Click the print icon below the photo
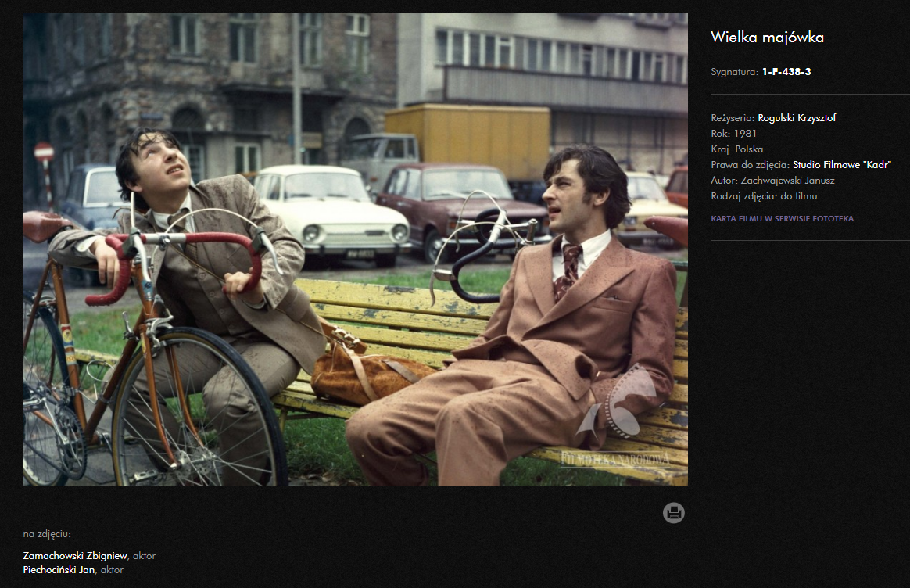The height and width of the screenshot is (588, 910). coord(673,513)
